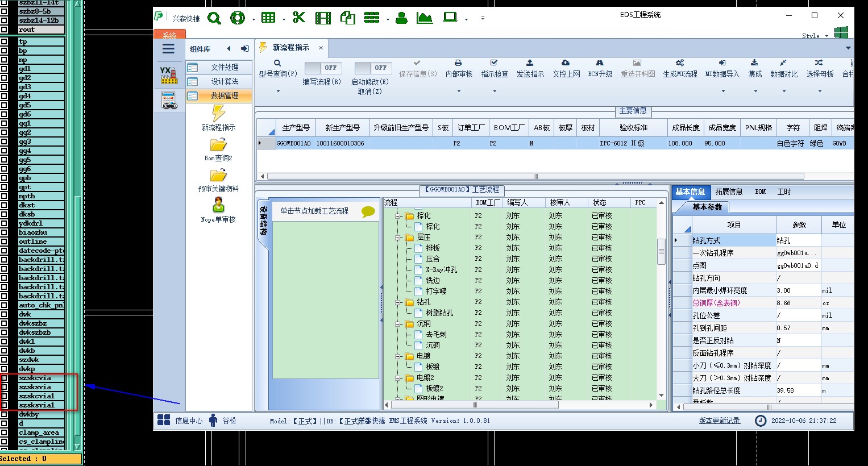868x466 pixels.
Task: Select 文件处理 in component library
Action: tap(219, 67)
